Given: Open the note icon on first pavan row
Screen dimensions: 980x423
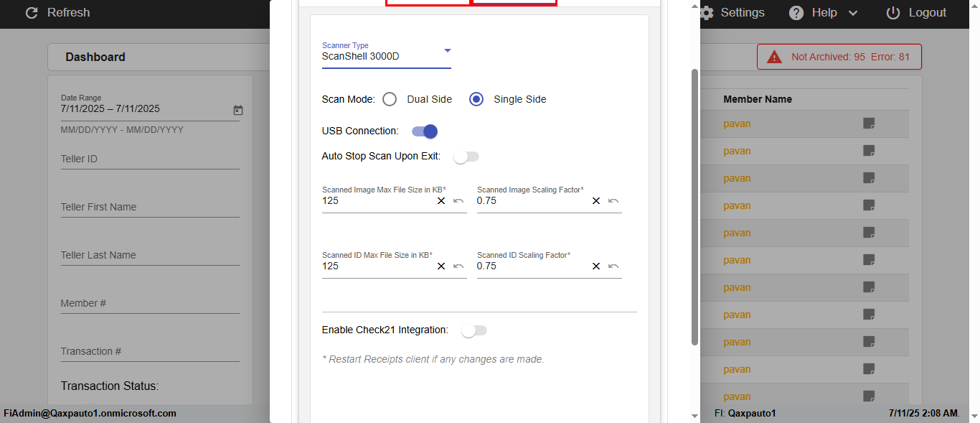Looking at the screenshot, I should [869, 124].
